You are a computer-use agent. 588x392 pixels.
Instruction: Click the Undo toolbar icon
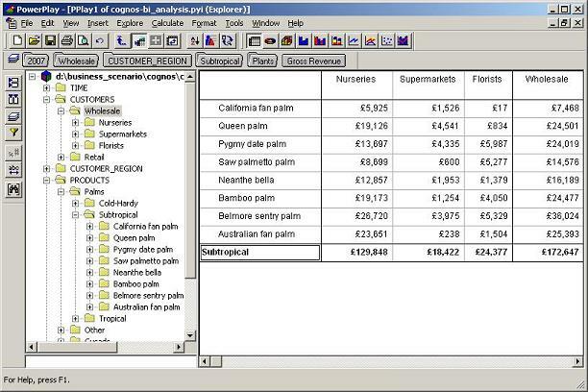[100, 40]
